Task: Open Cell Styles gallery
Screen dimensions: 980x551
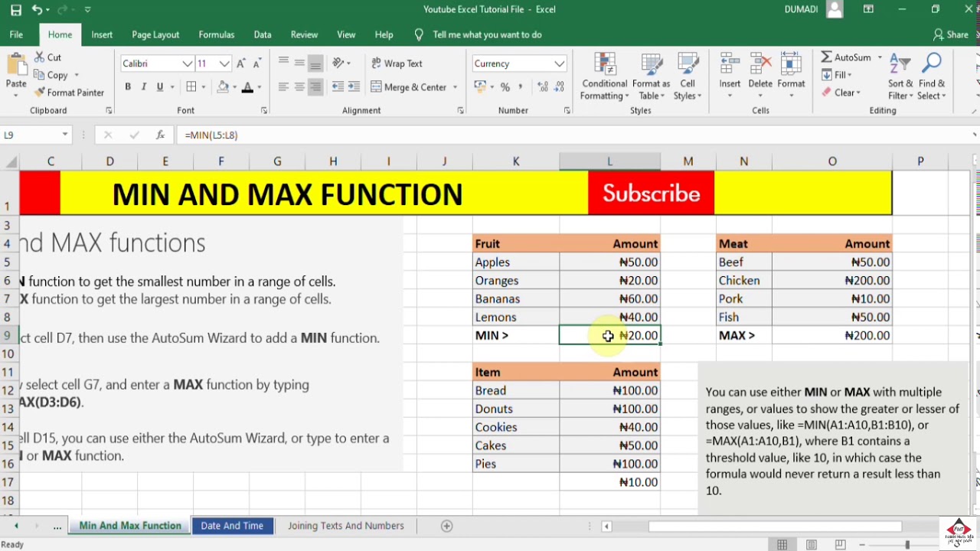Action: point(688,75)
